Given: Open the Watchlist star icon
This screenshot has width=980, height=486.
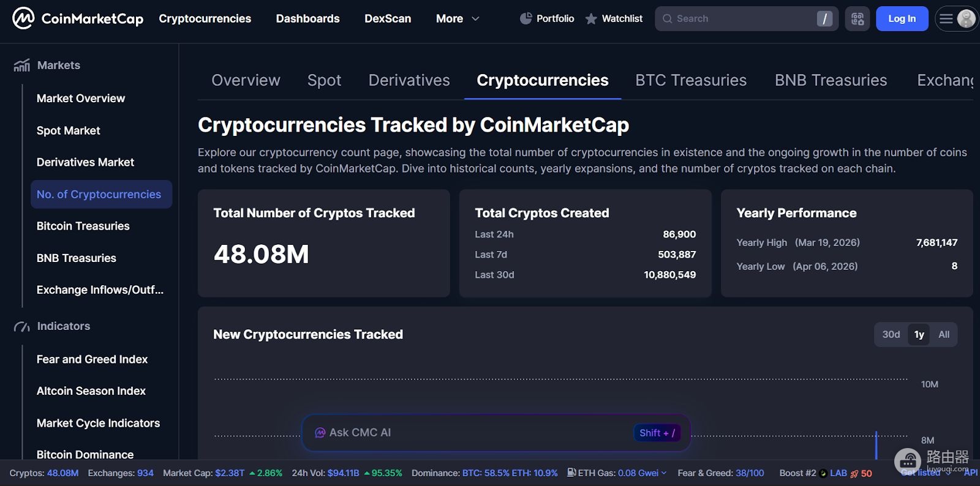Looking at the screenshot, I should pos(591,19).
